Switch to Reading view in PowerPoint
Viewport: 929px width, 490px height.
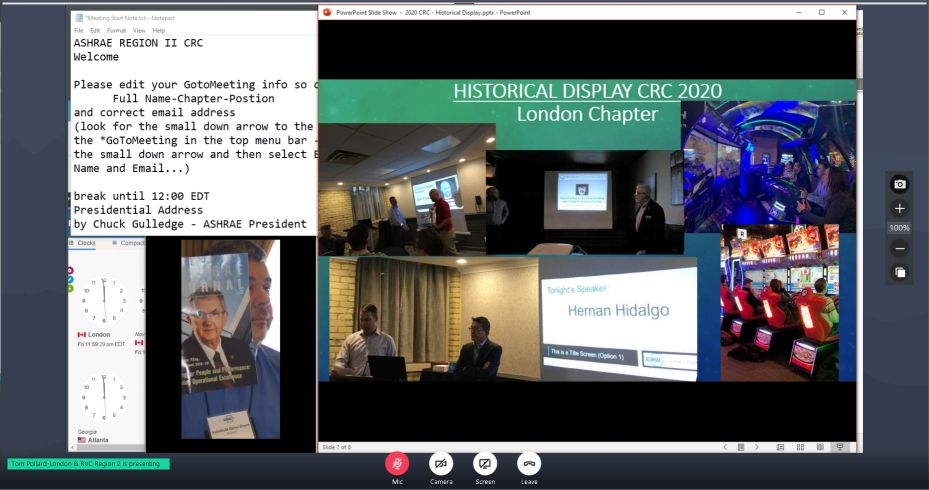pyautogui.click(x=820, y=447)
